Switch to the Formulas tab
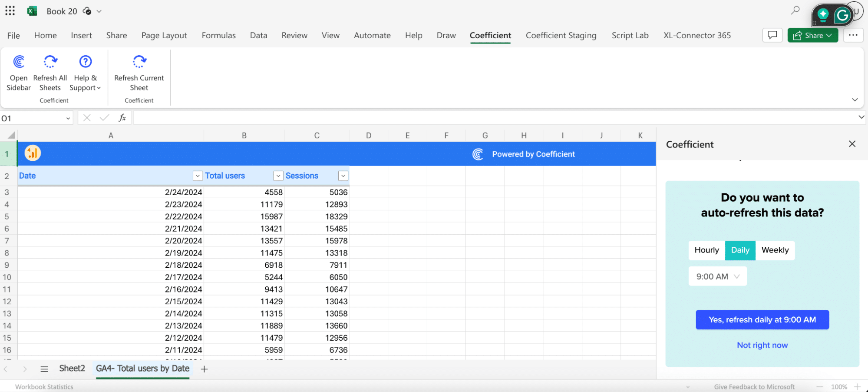 218,36
